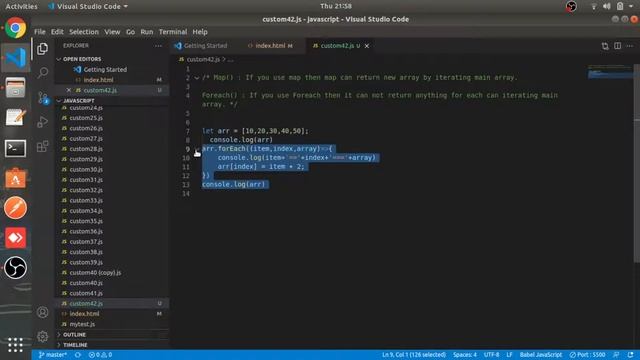Open custom30.js in the file tree
The width and height of the screenshot is (640, 360).
(86, 169)
